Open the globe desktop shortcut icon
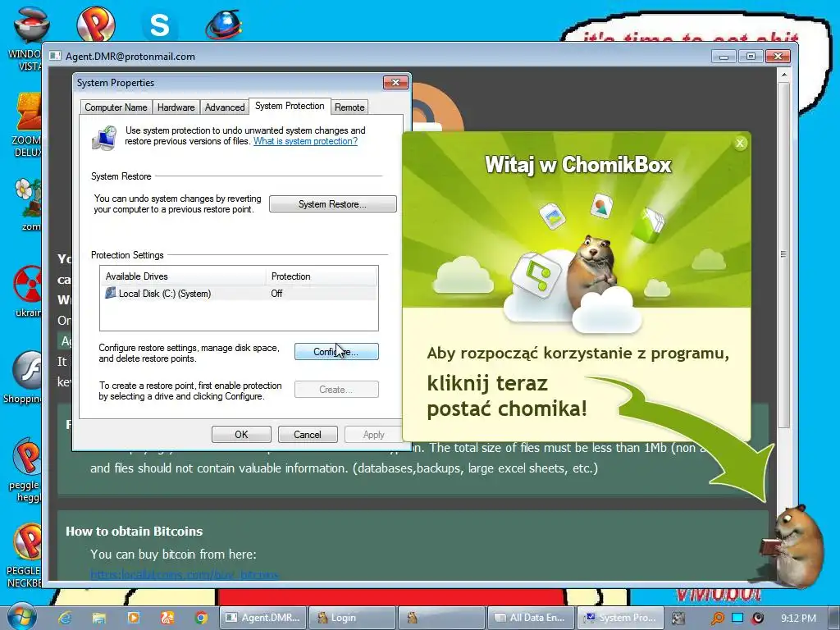This screenshot has height=630, width=840. [x=223, y=25]
